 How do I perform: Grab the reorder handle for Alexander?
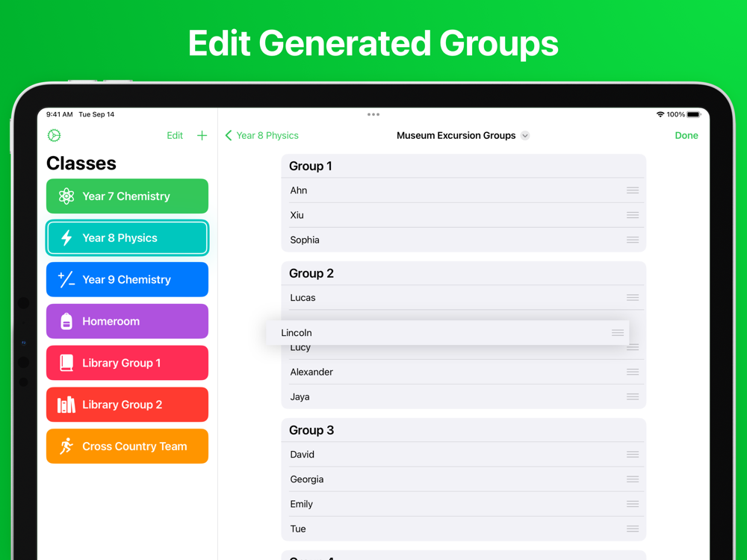pyautogui.click(x=633, y=372)
